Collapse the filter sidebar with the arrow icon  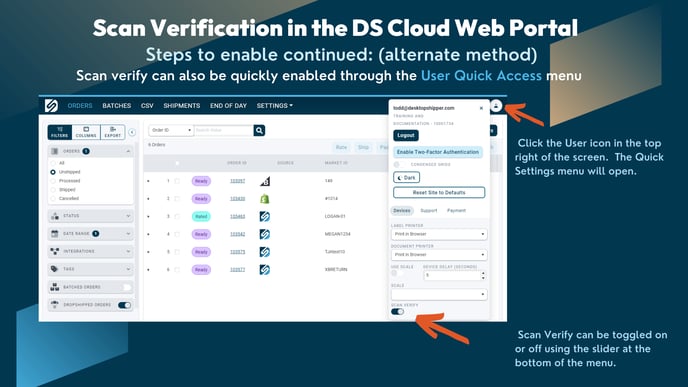pyautogui.click(x=132, y=132)
